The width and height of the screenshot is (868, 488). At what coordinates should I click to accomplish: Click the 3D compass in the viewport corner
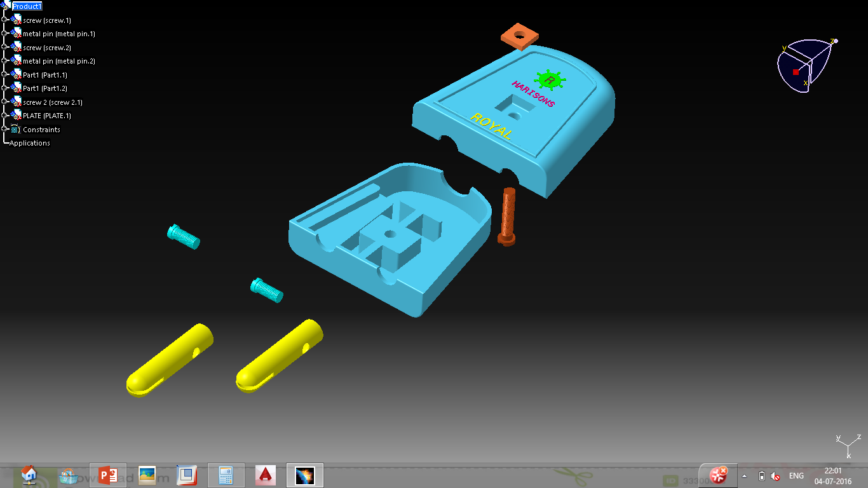coord(807,65)
